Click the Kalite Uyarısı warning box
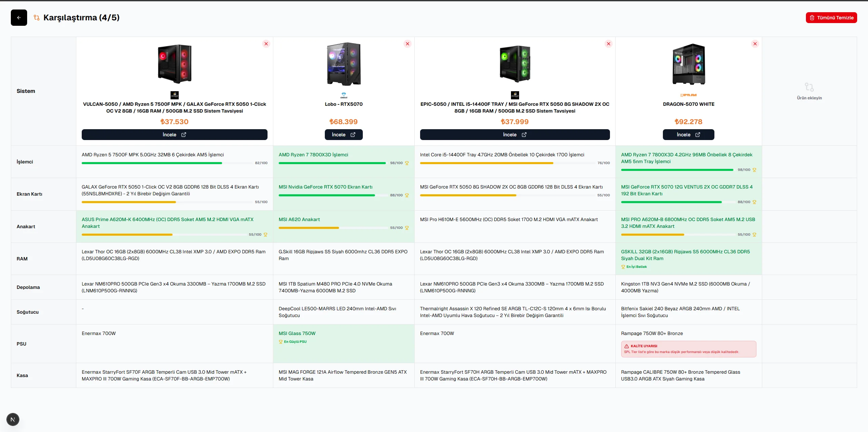This screenshot has width=868, height=432. (x=688, y=349)
